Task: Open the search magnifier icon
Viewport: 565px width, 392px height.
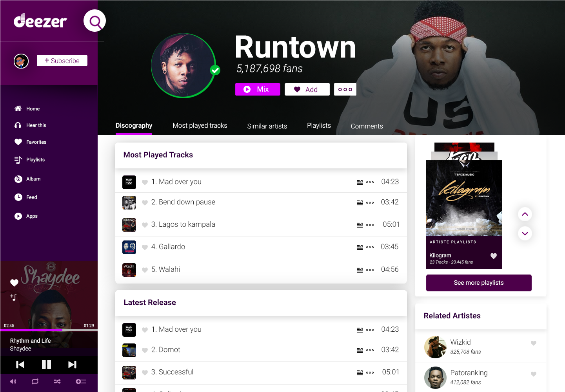Action: (94, 21)
